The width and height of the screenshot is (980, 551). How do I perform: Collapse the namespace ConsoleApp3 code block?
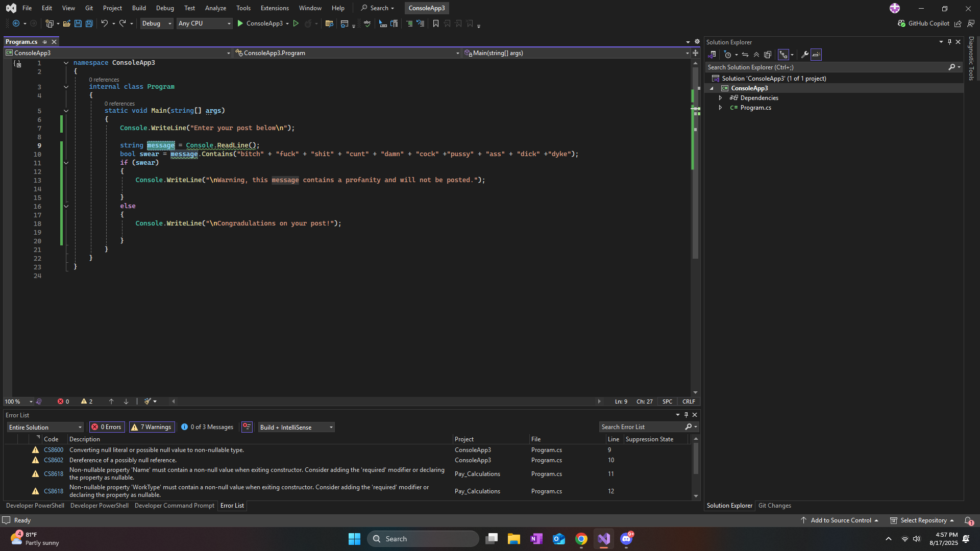(x=66, y=63)
